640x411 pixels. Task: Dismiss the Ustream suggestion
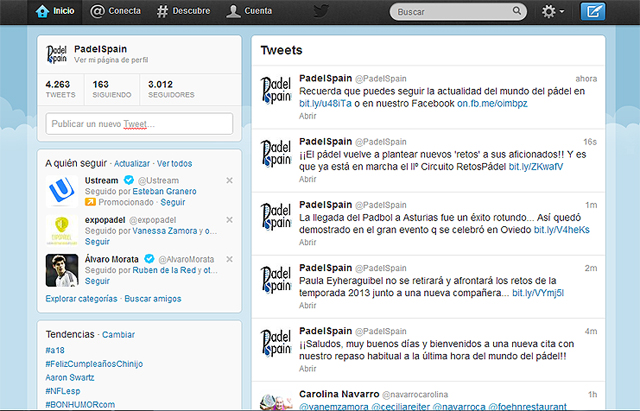[229, 180]
